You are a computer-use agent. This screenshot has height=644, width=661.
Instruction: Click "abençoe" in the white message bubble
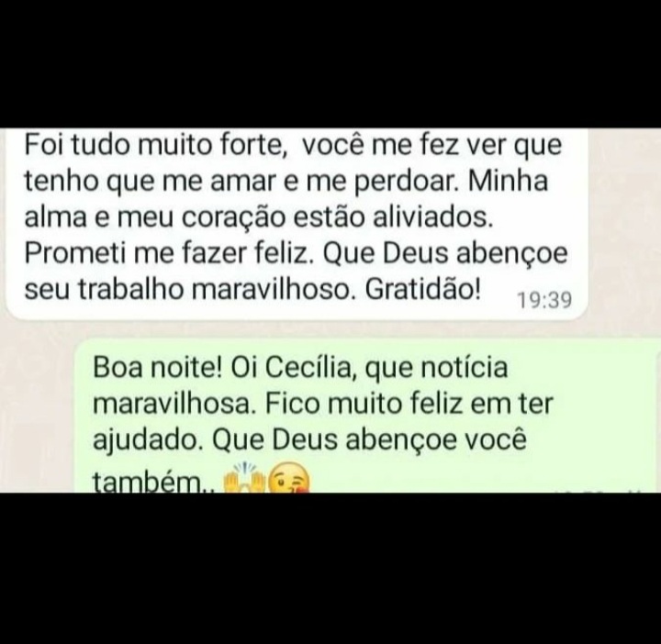coord(512,253)
